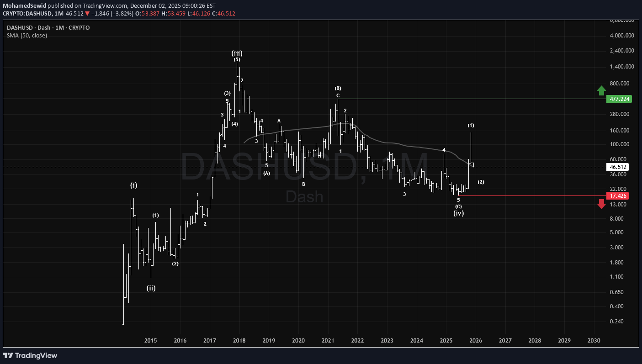Select the red horizontal support line

click(x=530, y=196)
